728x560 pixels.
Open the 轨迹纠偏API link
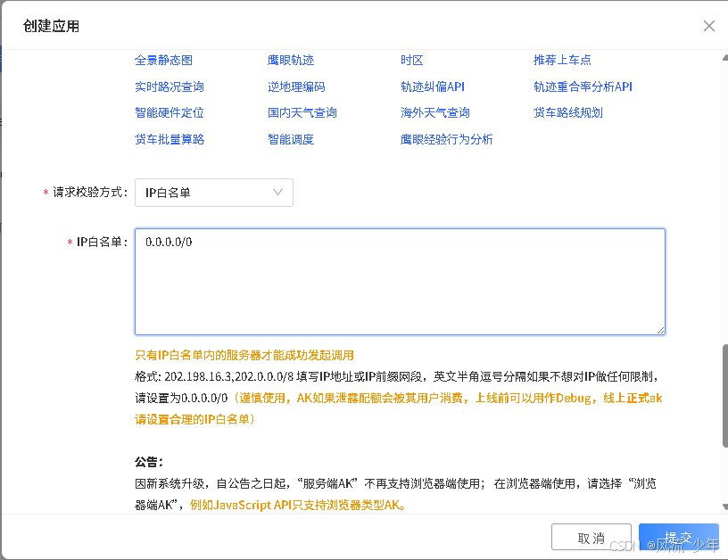pyautogui.click(x=431, y=86)
